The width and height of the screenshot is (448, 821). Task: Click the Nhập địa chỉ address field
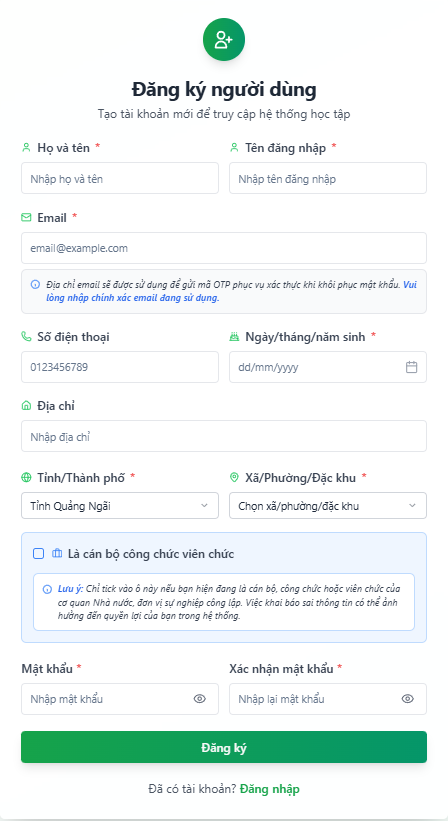(x=224, y=436)
